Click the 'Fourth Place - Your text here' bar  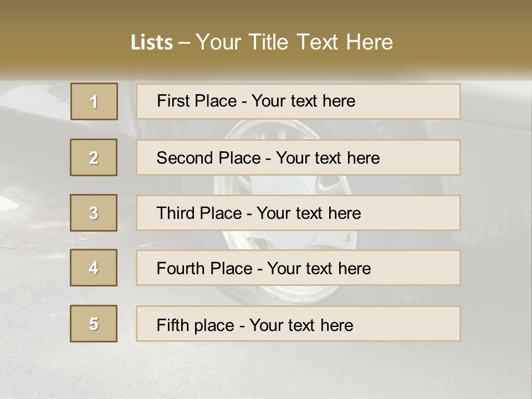coord(298,268)
